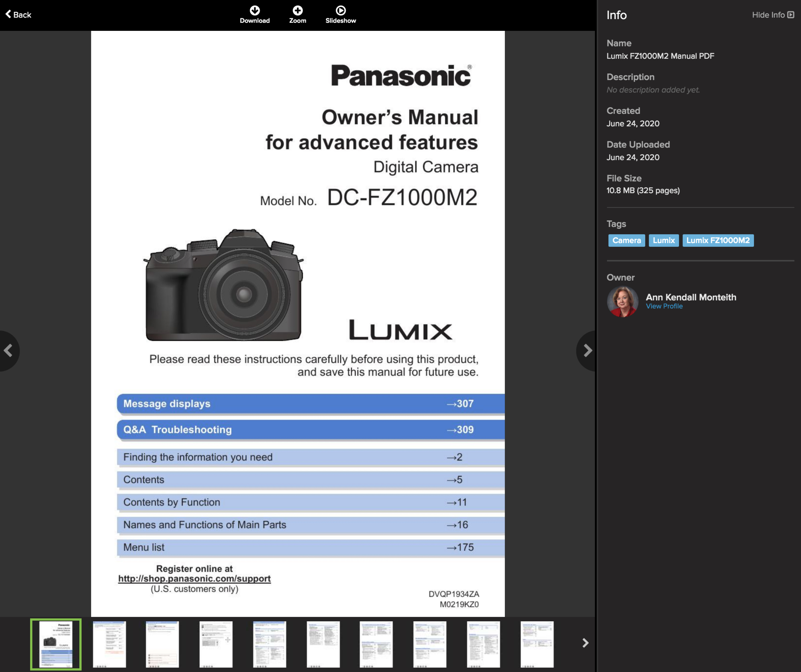
Task: Open the fourth page thumbnail
Action: click(x=216, y=644)
